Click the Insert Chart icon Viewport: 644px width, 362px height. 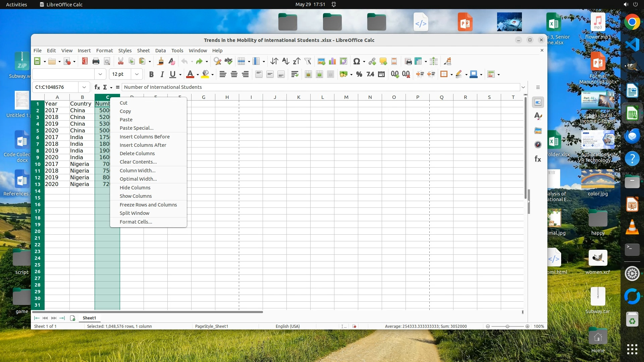click(x=332, y=61)
